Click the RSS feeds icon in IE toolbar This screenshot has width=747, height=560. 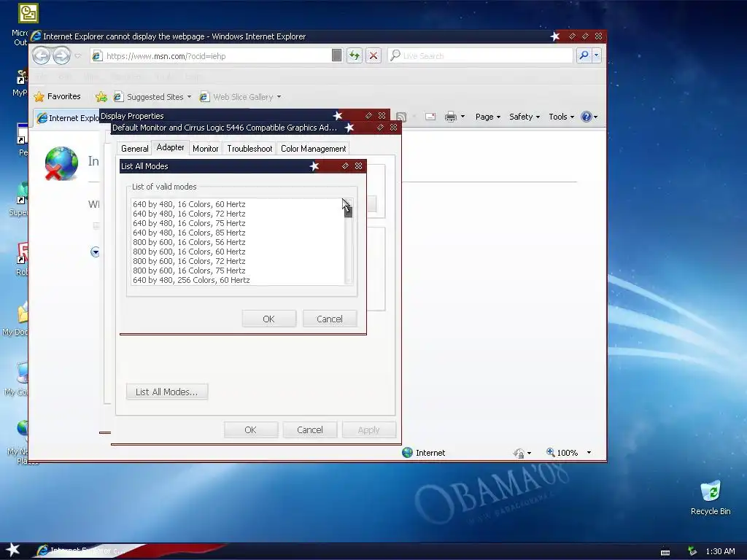click(x=401, y=117)
